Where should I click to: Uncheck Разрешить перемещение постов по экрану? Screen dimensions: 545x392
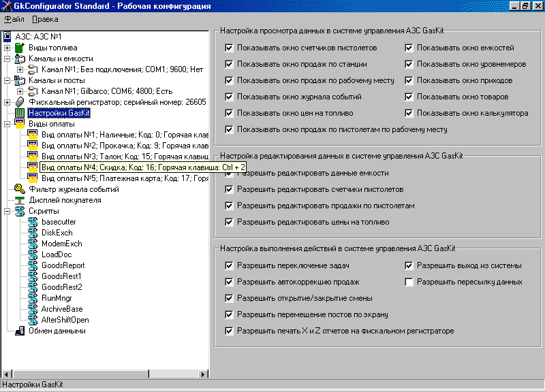[x=229, y=314]
